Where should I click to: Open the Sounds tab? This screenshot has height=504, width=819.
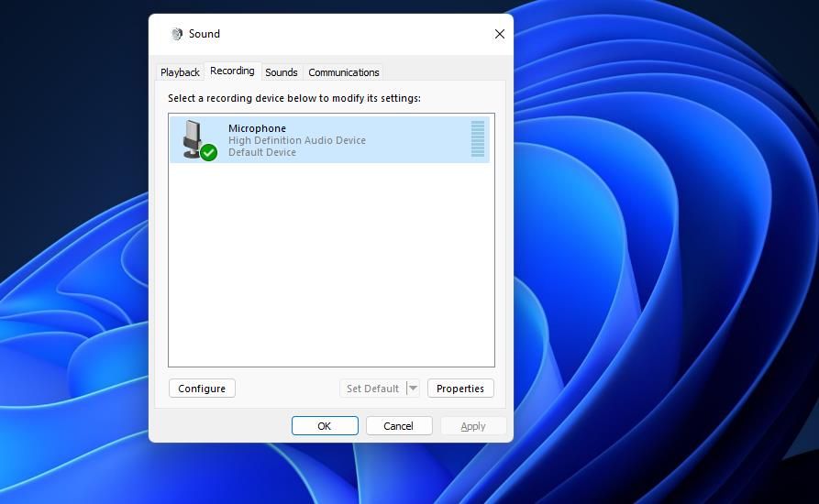pos(281,72)
